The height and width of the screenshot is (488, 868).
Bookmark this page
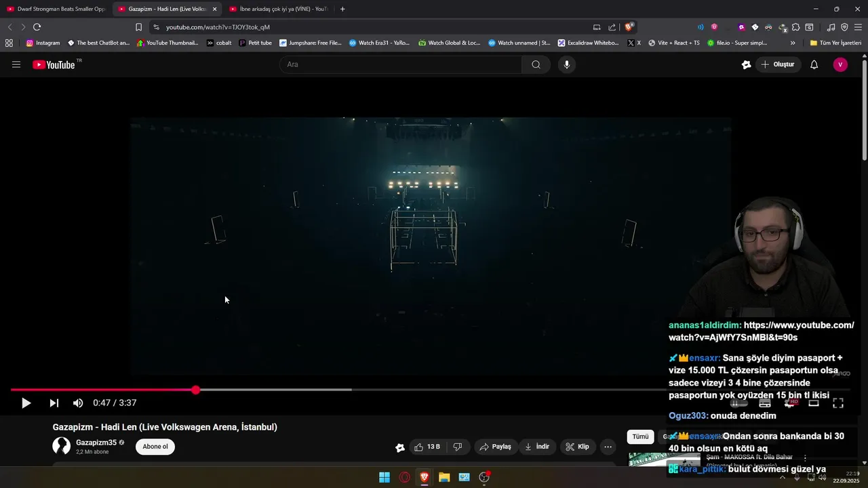point(138,27)
